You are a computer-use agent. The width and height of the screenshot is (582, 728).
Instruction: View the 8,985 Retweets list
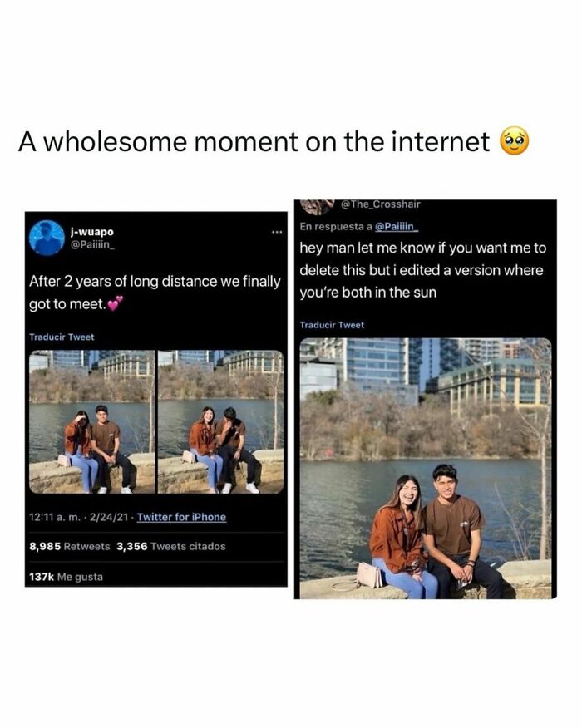point(70,547)
